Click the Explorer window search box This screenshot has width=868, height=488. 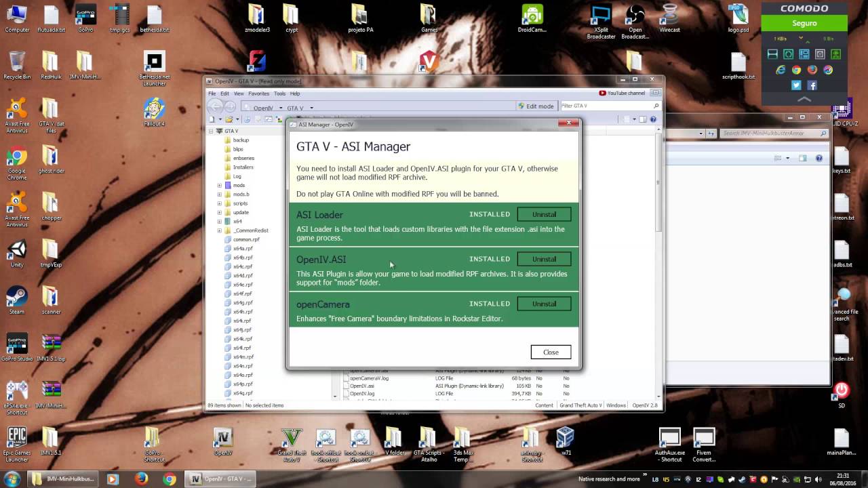[774, 134]
